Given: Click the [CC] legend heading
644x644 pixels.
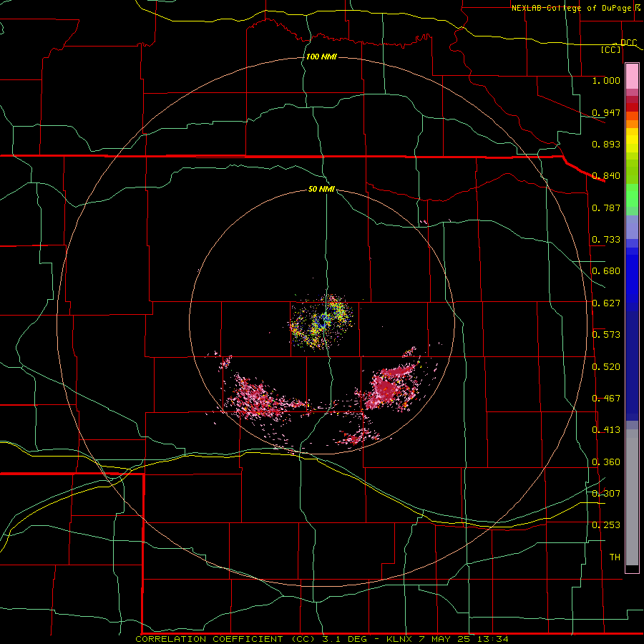Looking at the screenshot, I should (611, 49).
